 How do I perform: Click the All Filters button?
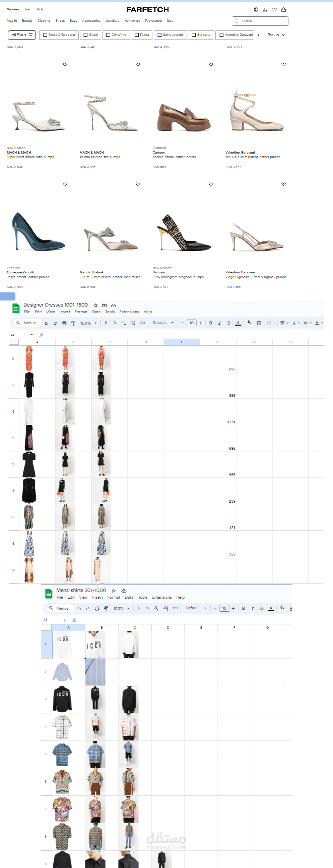point(22,35)
